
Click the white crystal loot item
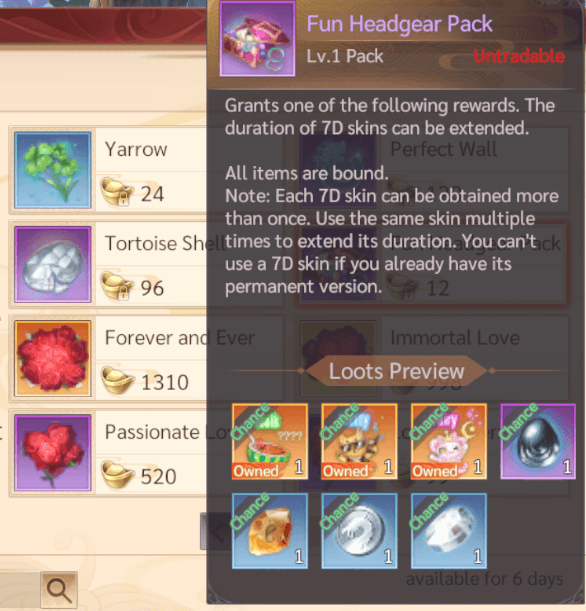click(449, 531)
